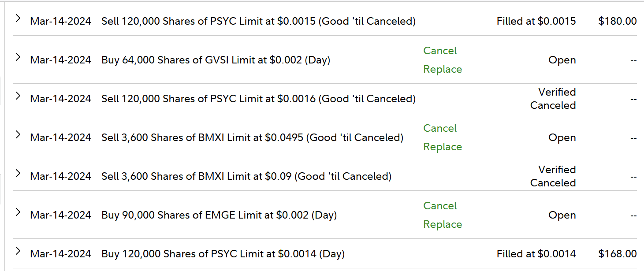Click the 'Verified Canceled' status for BMXI $0.09

pos(553,176)
